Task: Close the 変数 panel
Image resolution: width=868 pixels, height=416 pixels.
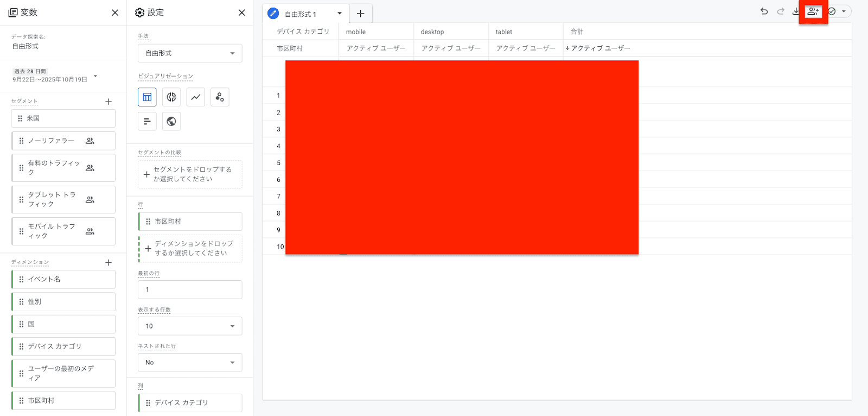Action: point(115,12)
